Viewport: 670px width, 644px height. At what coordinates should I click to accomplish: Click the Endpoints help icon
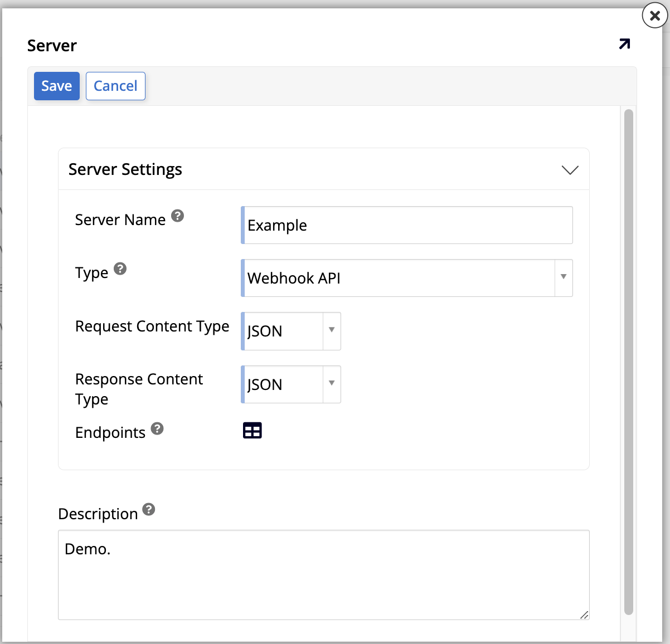157,428
